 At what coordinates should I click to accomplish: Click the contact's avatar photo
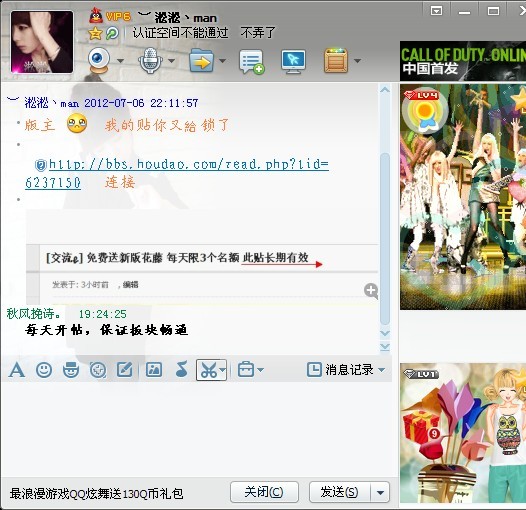(42, 42)
